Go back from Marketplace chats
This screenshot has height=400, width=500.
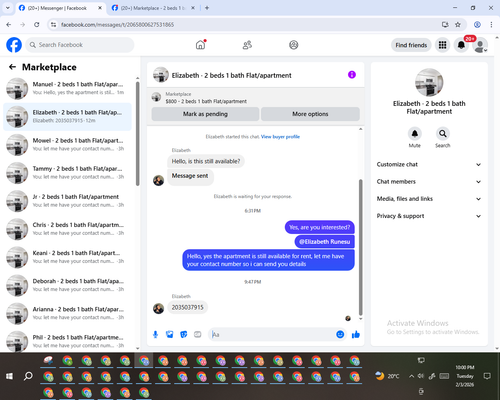12,67
